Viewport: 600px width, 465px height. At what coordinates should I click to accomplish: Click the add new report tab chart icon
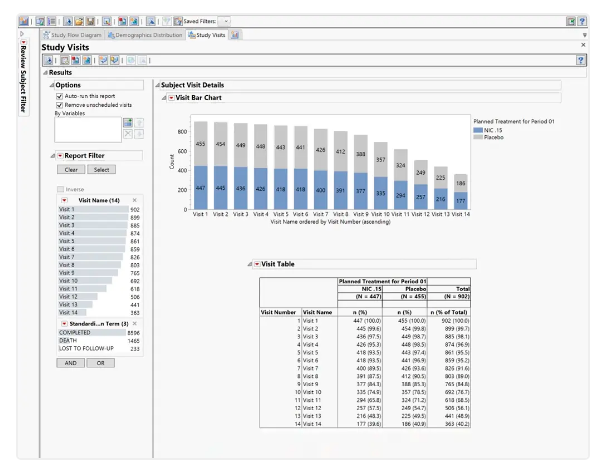(235, 35)
